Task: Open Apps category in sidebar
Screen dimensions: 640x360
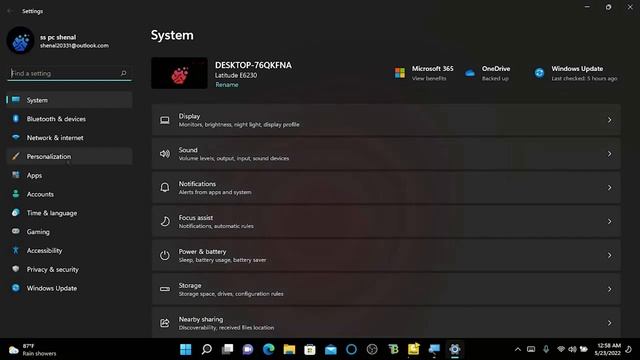Action: tap(69, 175)
